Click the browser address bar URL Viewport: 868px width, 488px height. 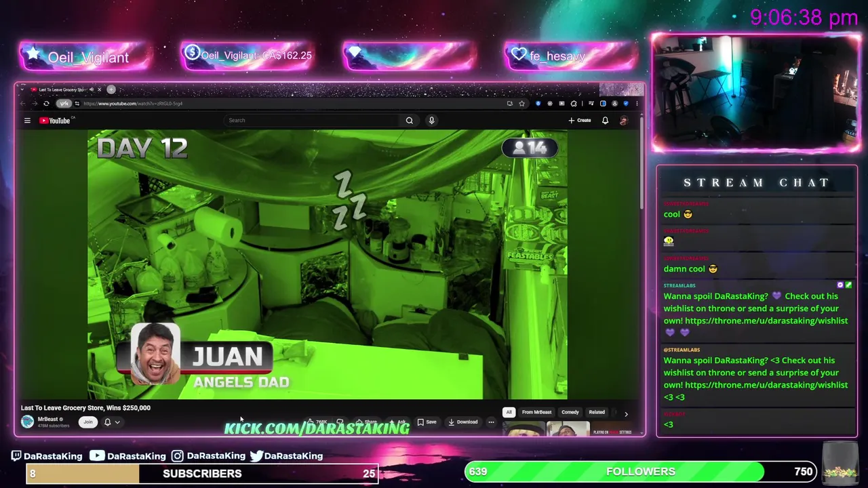click(x=134, y=104)
